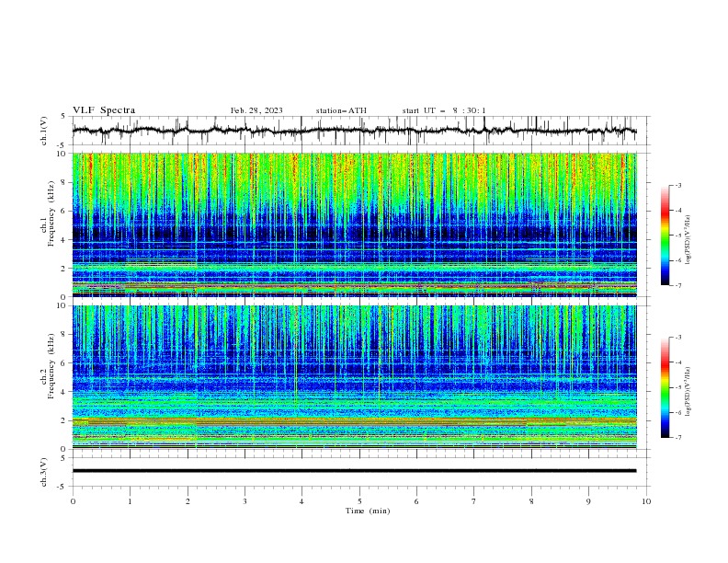Click the "ch.3(V)" axis label
This screenshot has width=728, height=563.
coord(44,472)
